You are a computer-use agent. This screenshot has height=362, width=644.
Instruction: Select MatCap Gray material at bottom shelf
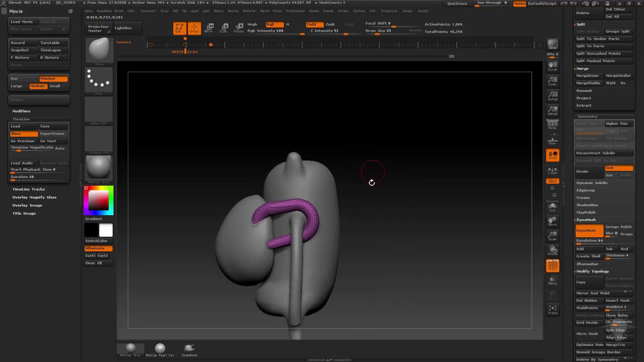(x=130, y=350)
